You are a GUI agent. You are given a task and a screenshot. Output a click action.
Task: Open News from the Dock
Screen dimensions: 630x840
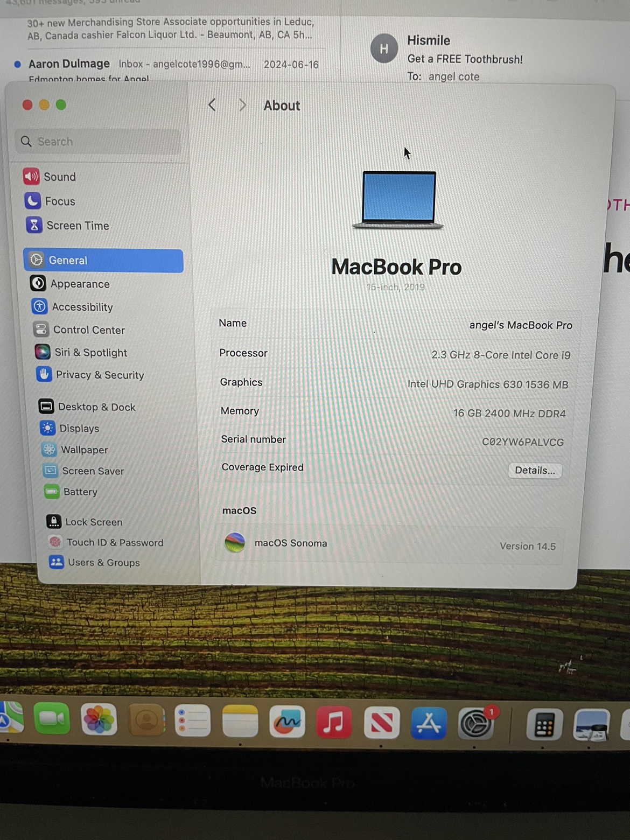tap(381, 723)
